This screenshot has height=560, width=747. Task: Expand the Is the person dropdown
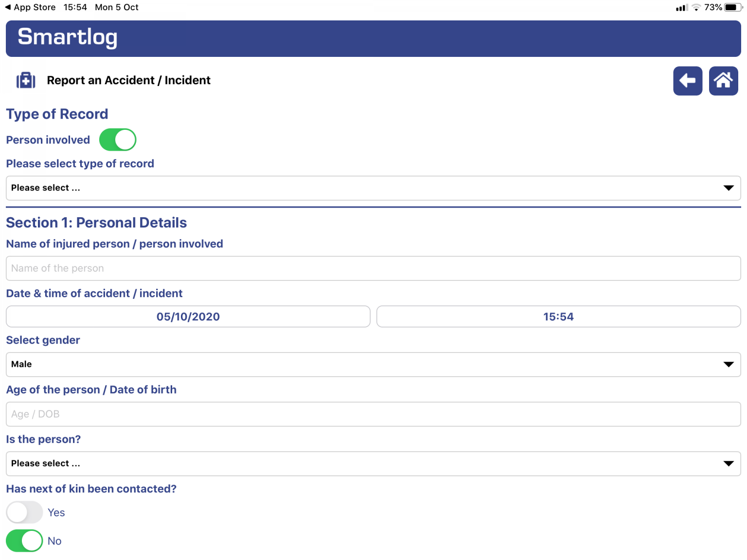[373, 463]
